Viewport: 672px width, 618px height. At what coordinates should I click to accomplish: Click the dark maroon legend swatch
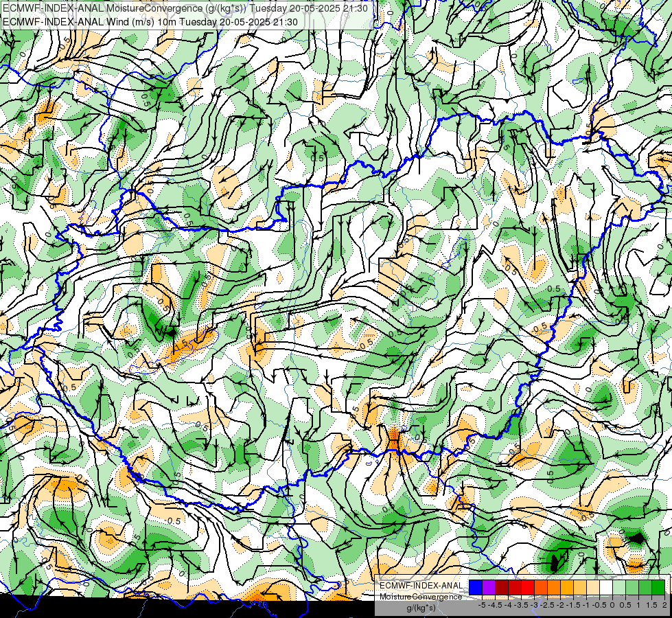coord(502,587)
